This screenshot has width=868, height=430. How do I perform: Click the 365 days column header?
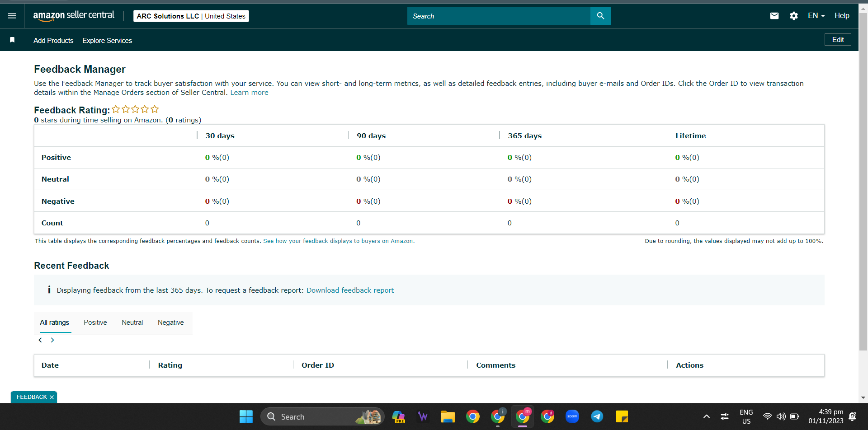tap(524, 136)
